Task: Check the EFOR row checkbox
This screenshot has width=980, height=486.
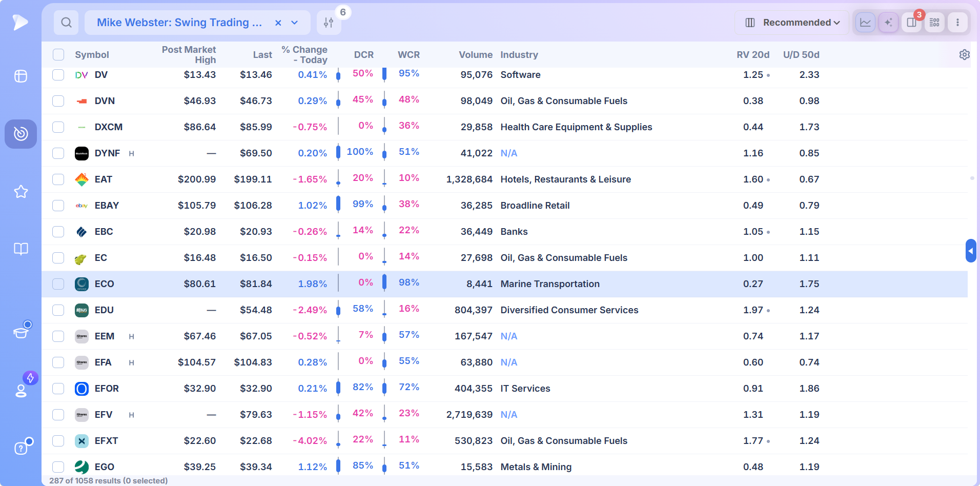Action: click(58, 389)
